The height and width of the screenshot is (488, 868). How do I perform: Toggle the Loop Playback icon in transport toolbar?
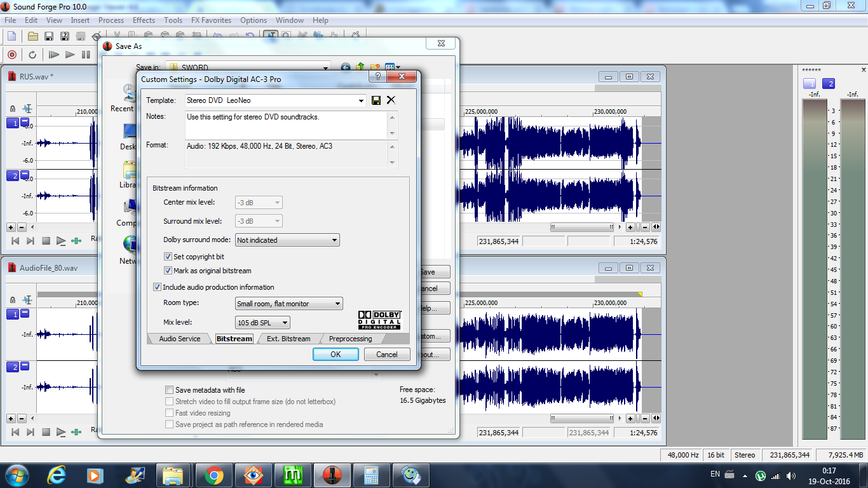coord(32,55)
